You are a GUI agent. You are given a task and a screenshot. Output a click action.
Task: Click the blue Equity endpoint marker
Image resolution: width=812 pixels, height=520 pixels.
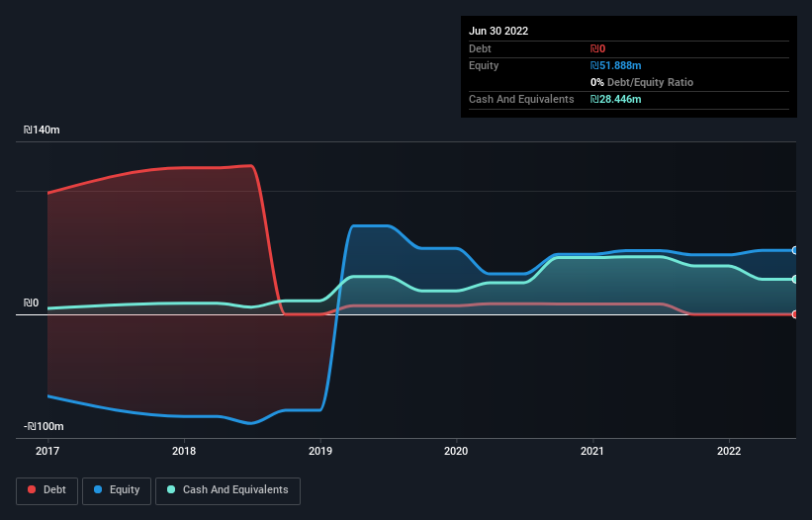794,250
